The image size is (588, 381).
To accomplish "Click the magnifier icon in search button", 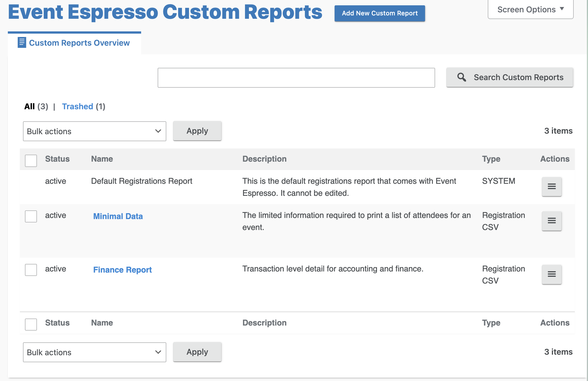I will pos(461,77).
